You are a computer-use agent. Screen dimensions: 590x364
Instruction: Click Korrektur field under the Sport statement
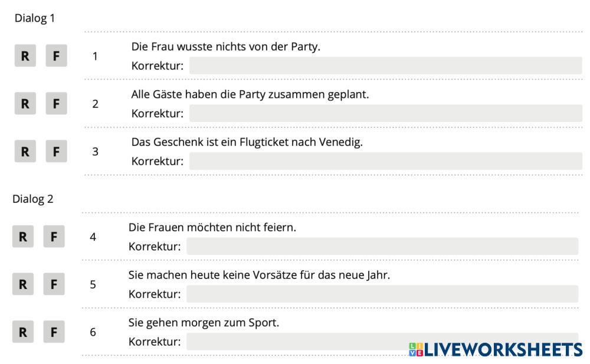(x=295, y=342)
